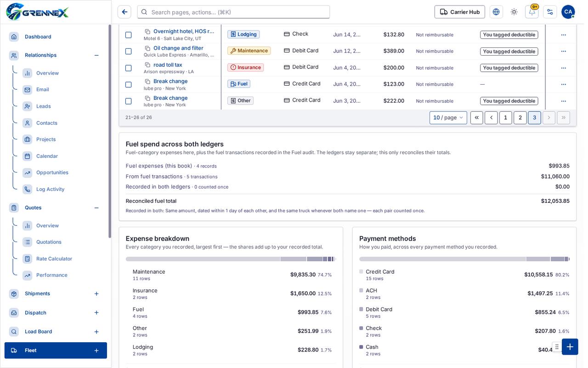Tick checkbox for $222.00 Break change row
Screen dimensions: 588x368
pyautogui.click(x=129, y=101)
